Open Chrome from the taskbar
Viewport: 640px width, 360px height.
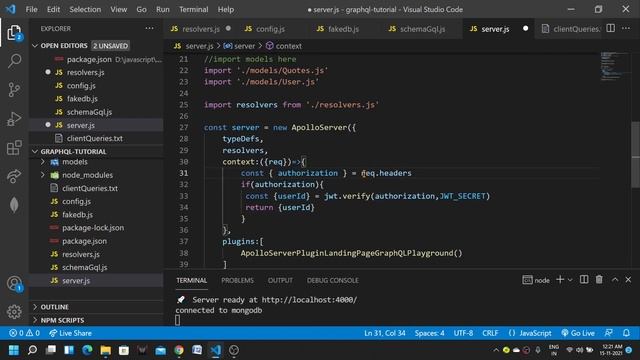tap(179, 350)
